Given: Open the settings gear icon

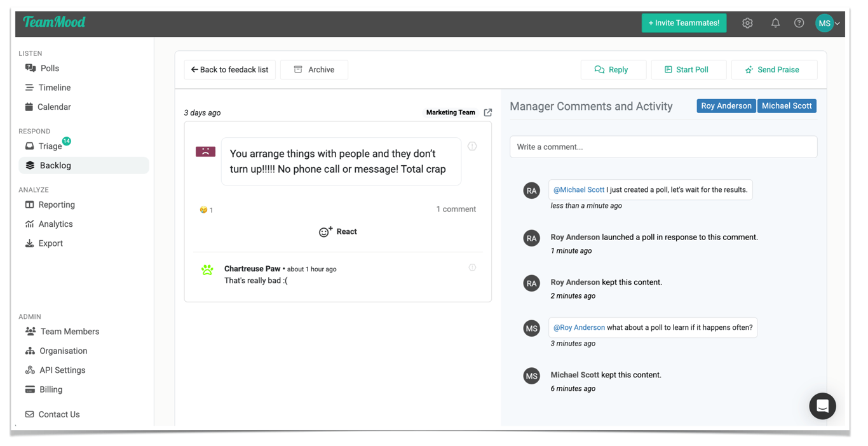Looking at the screenshot, I should click(x=747, y=23).
